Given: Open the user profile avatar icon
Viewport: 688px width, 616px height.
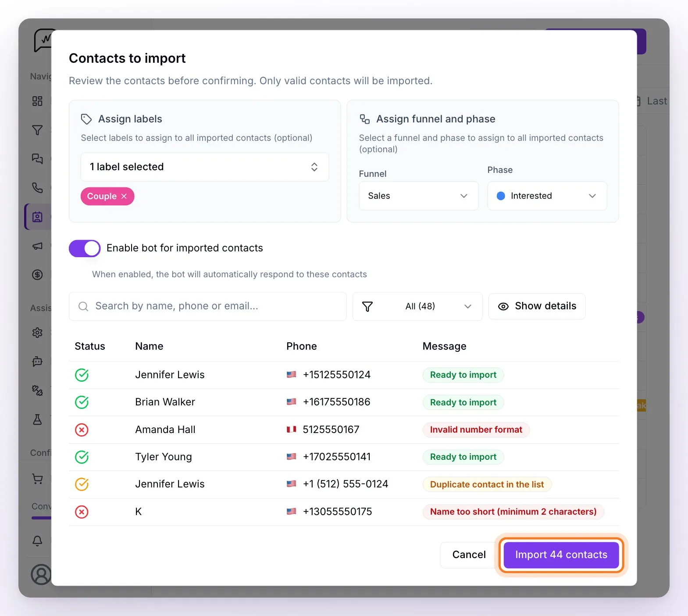Looking at the screenshot, I should [x=41, y=574].
